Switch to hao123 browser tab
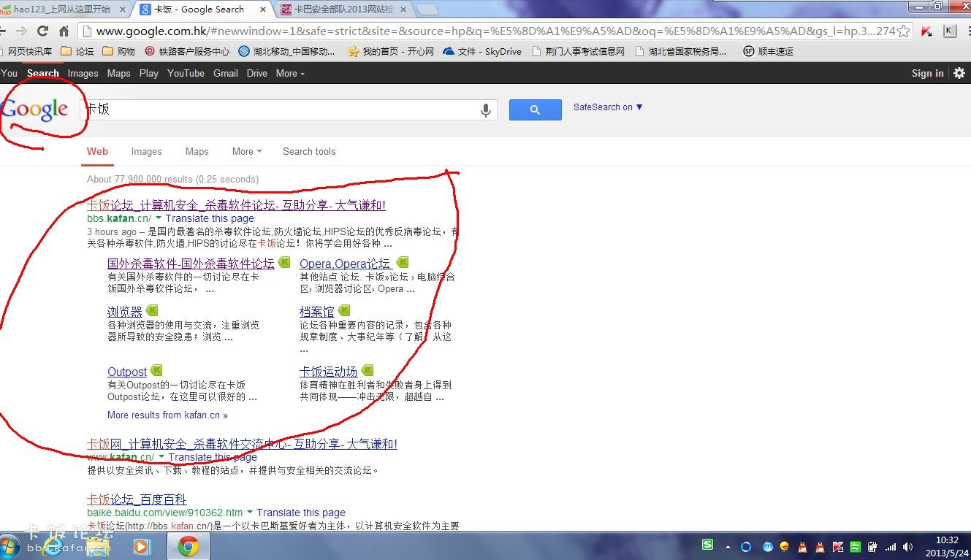 [x=62, y=9]
